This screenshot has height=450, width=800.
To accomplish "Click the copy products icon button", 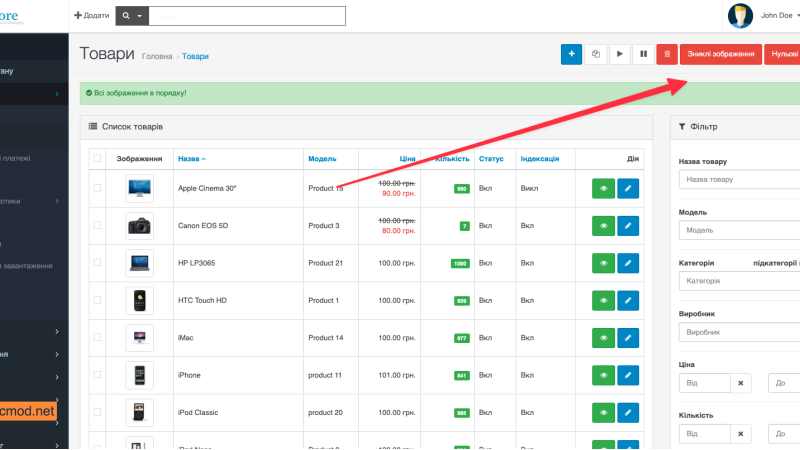I will point(595,54).
